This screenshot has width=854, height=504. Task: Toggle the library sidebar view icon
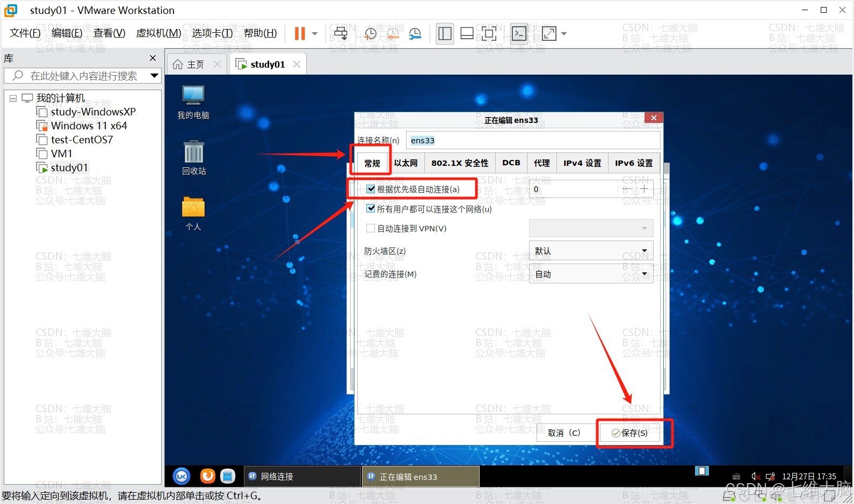pyautogui.click(x=445, y=33)
